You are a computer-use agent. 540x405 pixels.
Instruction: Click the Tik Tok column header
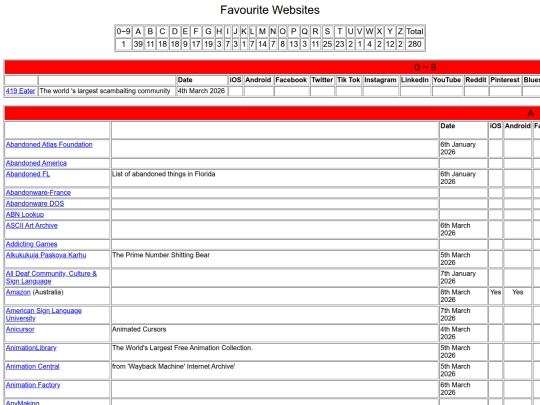(349, 80)
